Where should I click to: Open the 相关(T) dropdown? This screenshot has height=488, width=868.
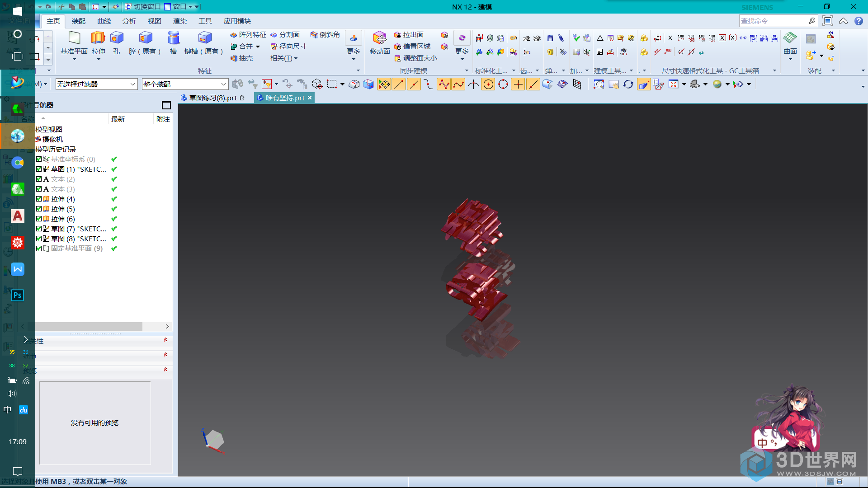click(x=283, y=58)
